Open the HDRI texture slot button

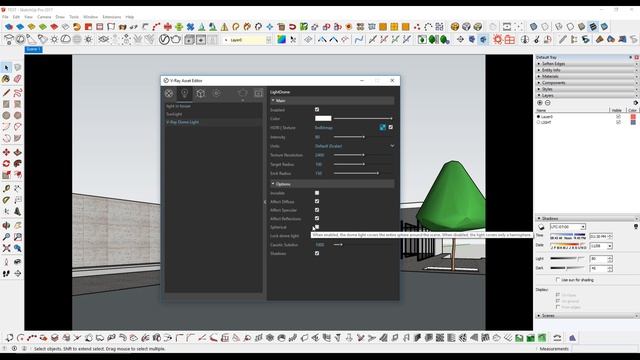click(382, 127)
